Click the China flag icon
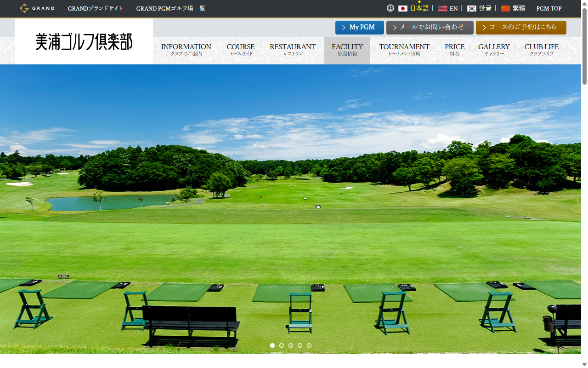Screen dimensions: 588x368 506,8
